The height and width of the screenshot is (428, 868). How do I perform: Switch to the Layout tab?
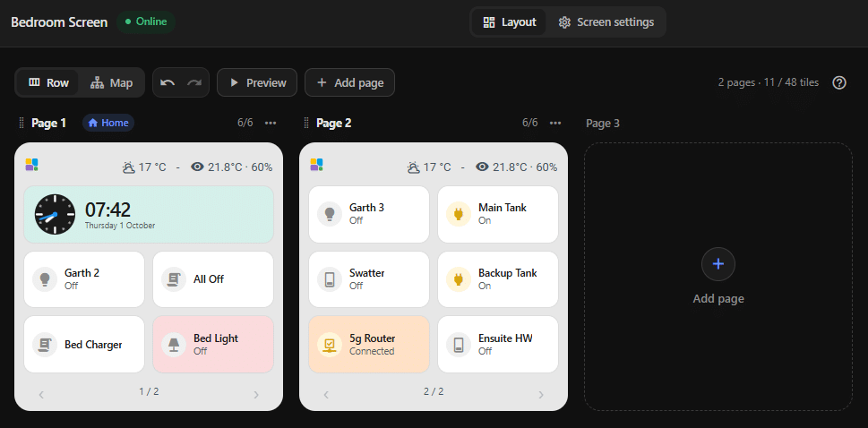(x=509, y=22)
